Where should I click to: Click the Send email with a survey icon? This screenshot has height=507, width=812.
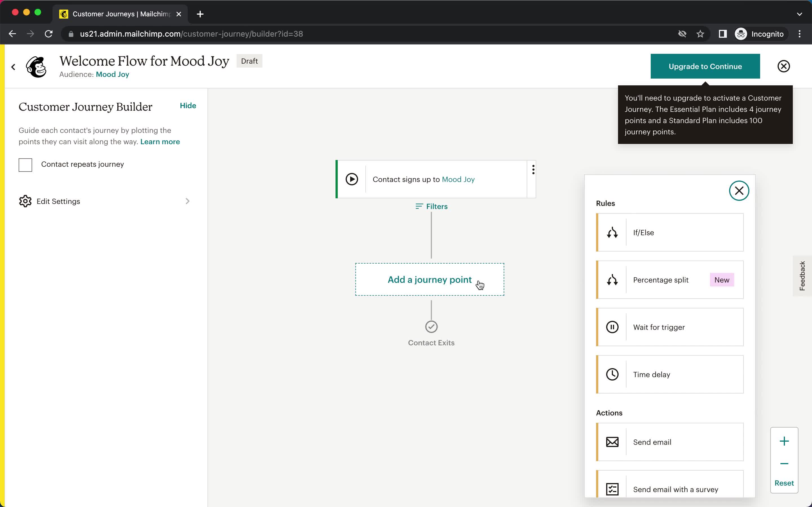pos(613,490)
